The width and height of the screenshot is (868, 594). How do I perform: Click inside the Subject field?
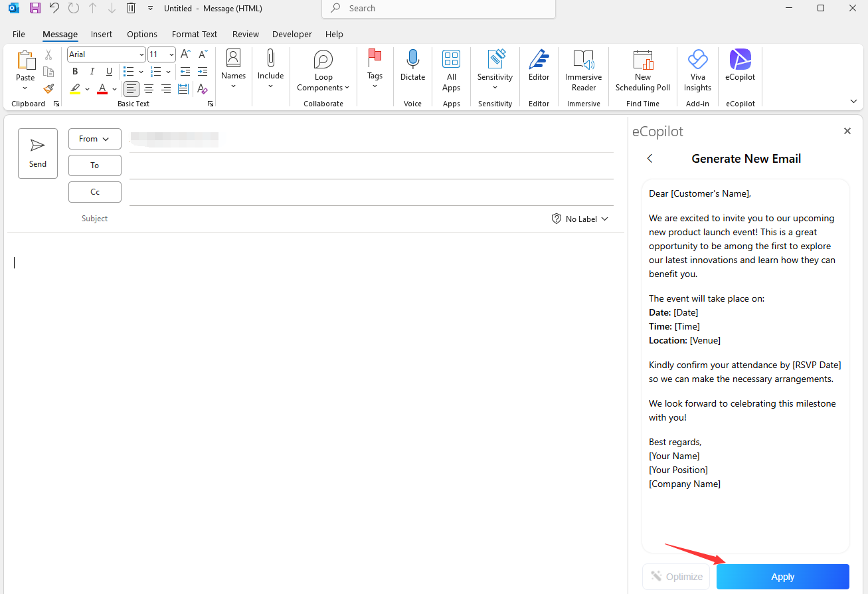(266, 218)
